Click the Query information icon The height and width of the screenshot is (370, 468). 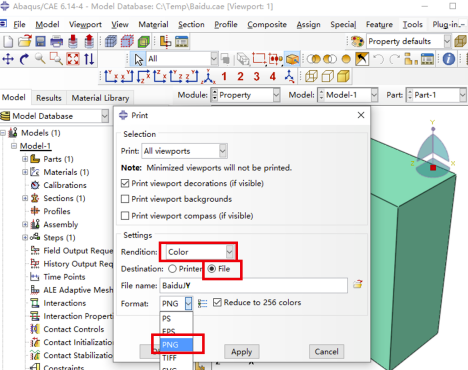pyautogui.click(x=449, y=59)
